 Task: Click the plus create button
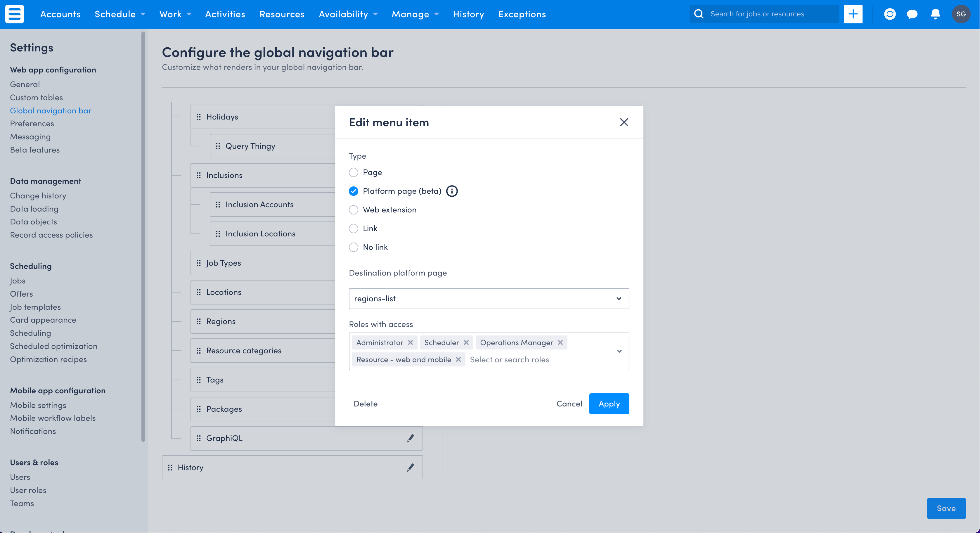(x=853, y=14)
